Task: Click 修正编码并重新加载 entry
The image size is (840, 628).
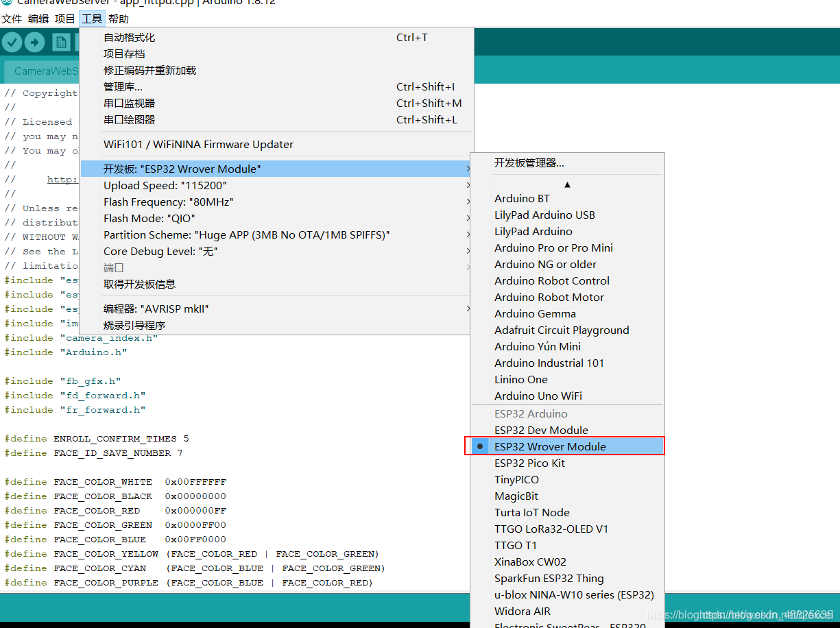Action: pyautogui.click(x=276, y=71)
